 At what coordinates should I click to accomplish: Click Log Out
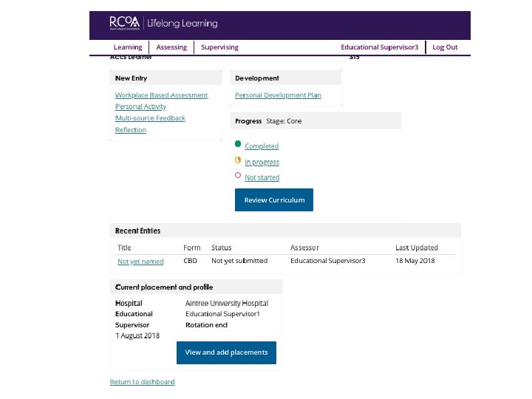click(x=445, y=47)
